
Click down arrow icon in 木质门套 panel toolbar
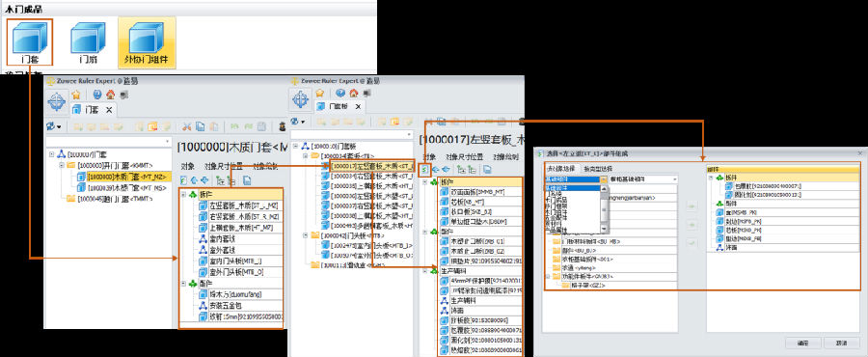204,179
